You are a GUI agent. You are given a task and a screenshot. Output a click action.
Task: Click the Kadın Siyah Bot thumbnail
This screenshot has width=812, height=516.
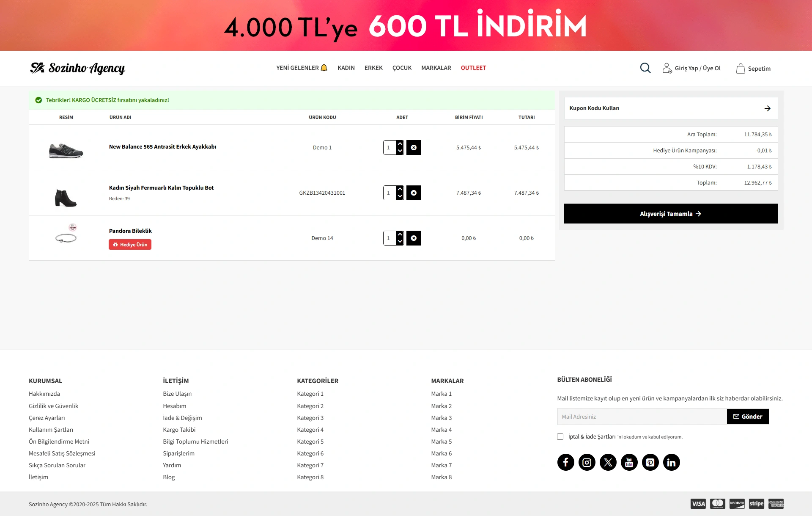point(66,197)
